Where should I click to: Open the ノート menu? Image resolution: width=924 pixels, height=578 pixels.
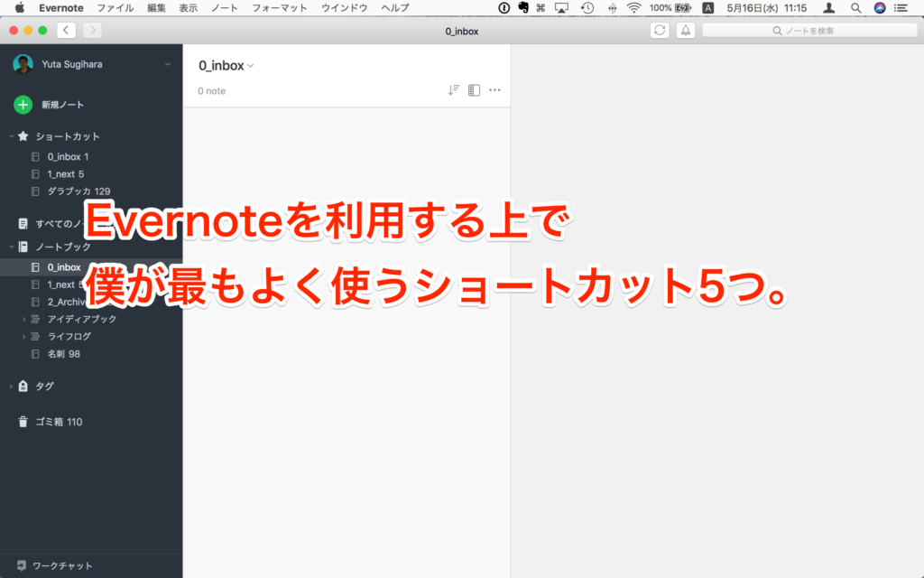point(225,7)
